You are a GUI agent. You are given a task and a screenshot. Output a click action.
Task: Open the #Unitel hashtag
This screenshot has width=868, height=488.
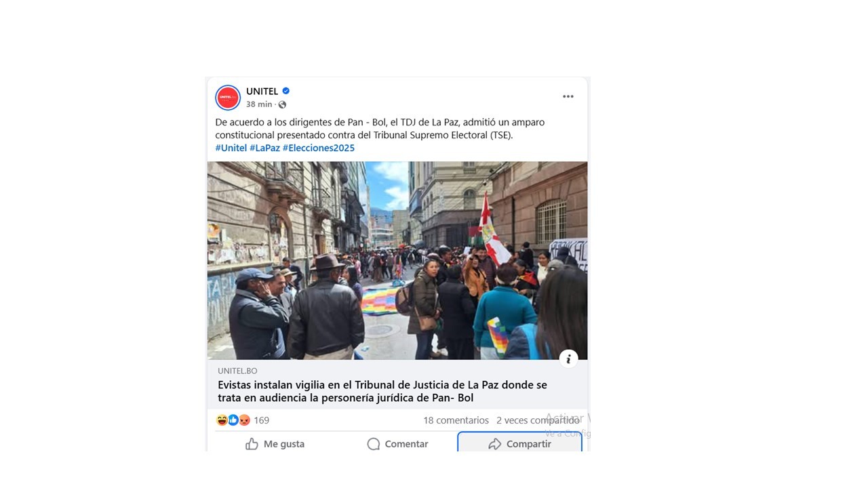pos(231,148)
